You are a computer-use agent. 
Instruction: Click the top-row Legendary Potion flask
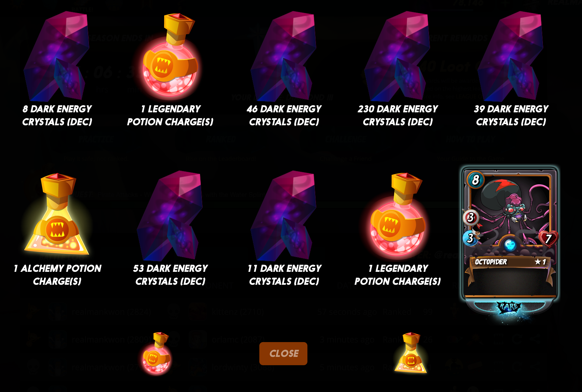tap(170, 55)
